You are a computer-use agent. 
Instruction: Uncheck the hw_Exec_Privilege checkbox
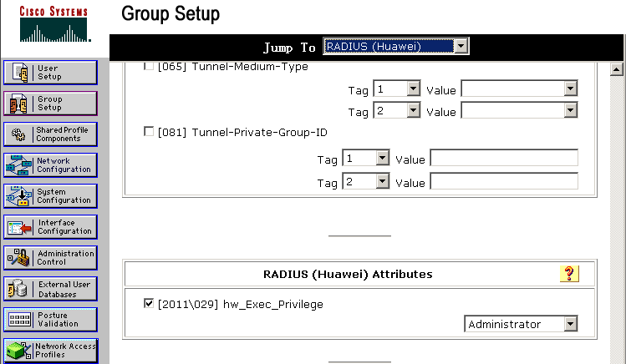149,303
